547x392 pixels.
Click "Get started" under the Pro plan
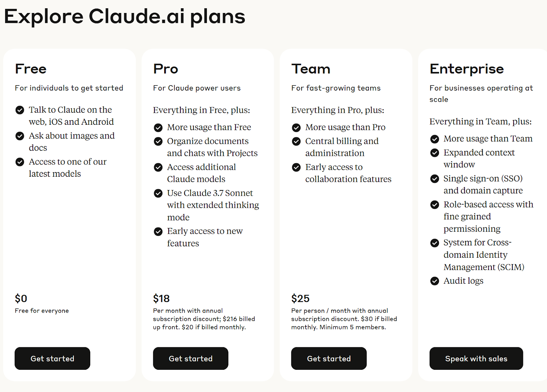pyautogui.click(x=190, y=359)
